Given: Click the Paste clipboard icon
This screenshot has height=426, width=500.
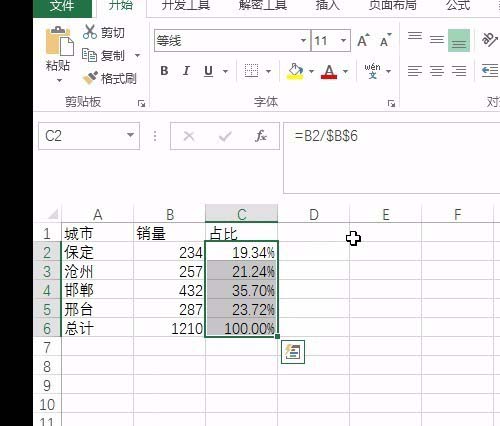Looking at the screenshot, I should click(59, 41).
